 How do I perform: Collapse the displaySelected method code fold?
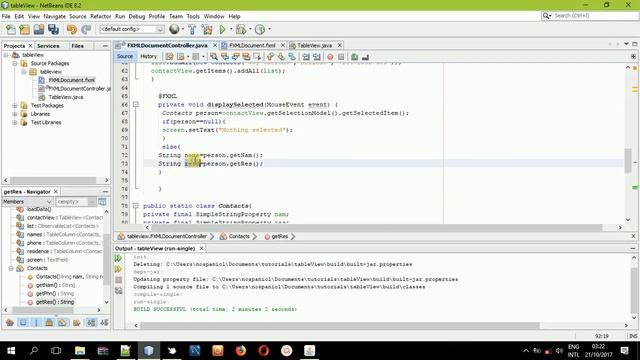(136, 104)
